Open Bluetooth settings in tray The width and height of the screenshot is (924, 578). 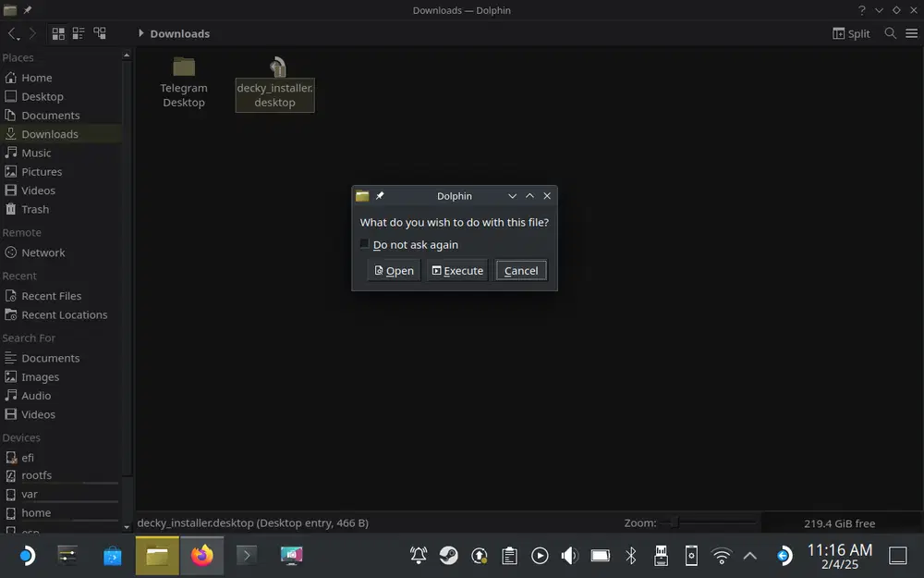pos(631,556)
